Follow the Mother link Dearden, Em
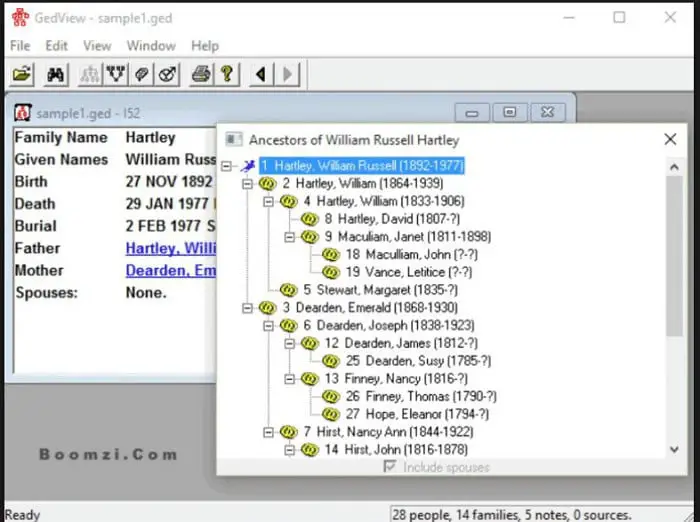This screenshot has width=700, height=522. (171, 271)
